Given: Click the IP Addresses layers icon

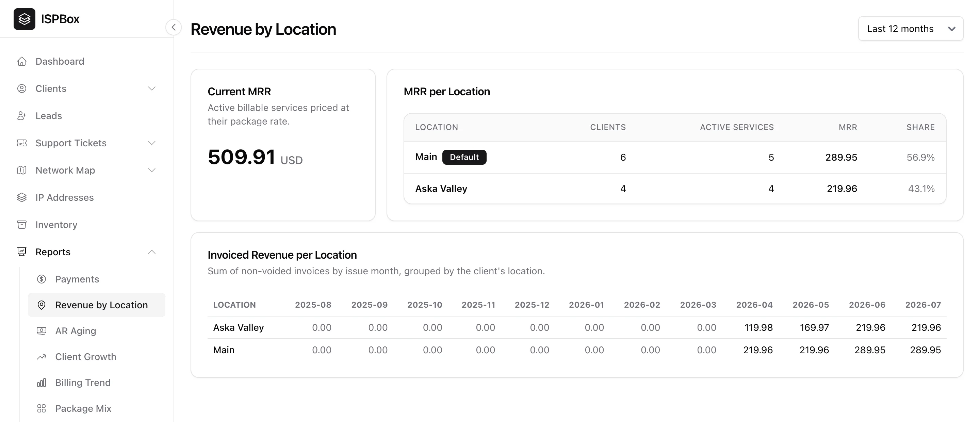Looking at the screenshot, I should [22, 197].
